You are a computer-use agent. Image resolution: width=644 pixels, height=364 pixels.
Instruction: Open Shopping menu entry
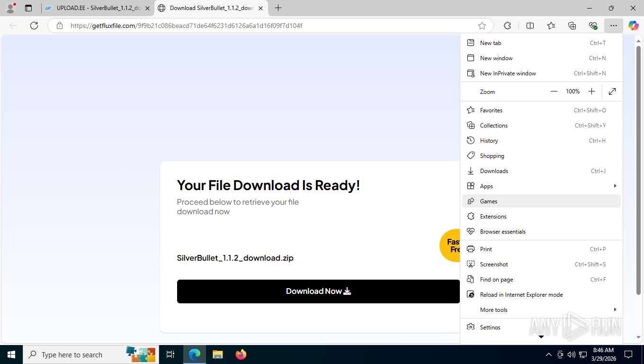point(541,155)
